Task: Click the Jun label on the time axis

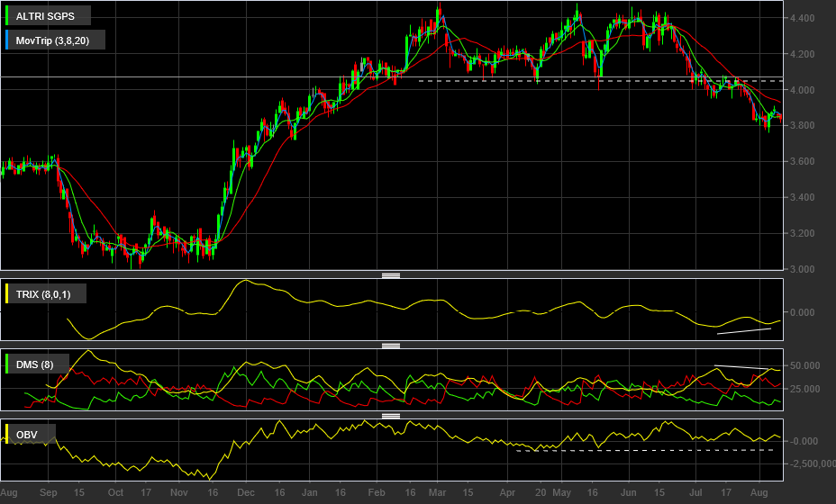Action: [629, 492]
